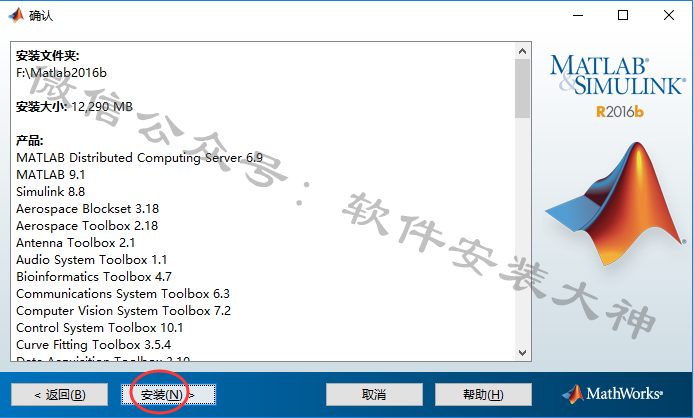The height and width of the screenshot is (418, 694).
Task: Open help via the 帮助(H) button
Action: pyautogui.click(x=483, y=394)
